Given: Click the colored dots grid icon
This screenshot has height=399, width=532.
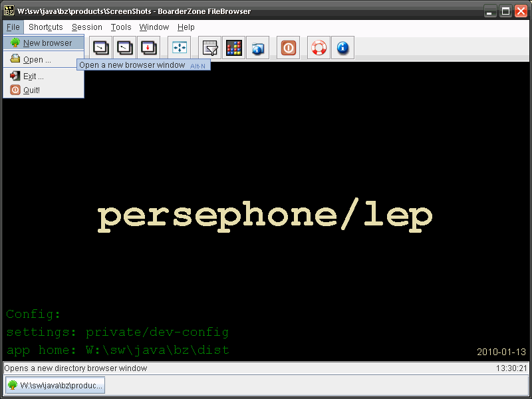Looking at the screenshot, I should [234, 48].
